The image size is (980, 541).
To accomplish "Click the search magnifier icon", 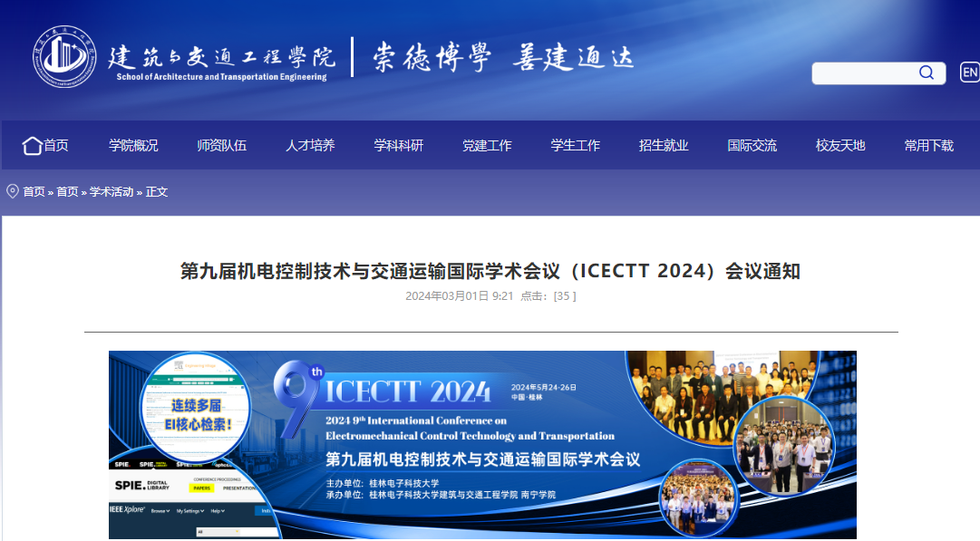I will 927,73.
